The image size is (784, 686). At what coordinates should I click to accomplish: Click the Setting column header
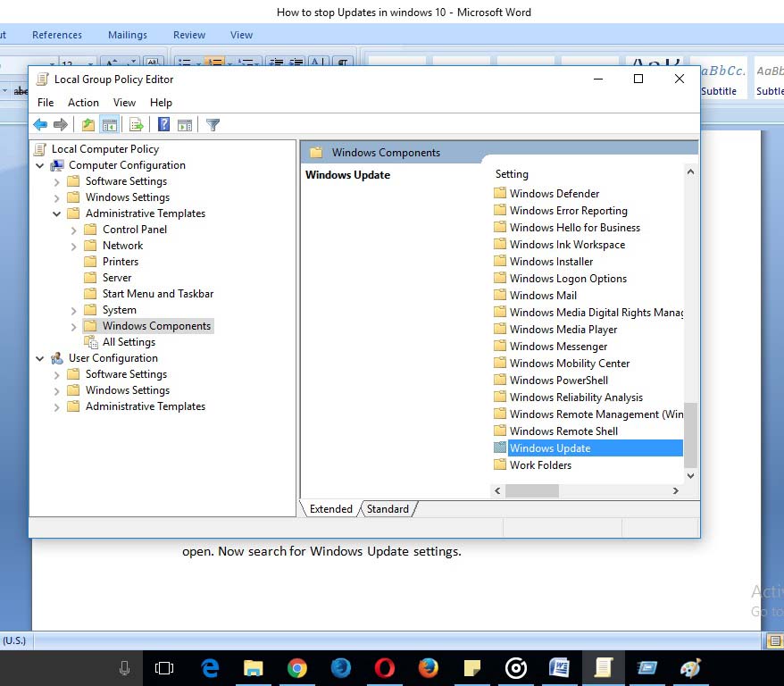[x=512, y=174]
